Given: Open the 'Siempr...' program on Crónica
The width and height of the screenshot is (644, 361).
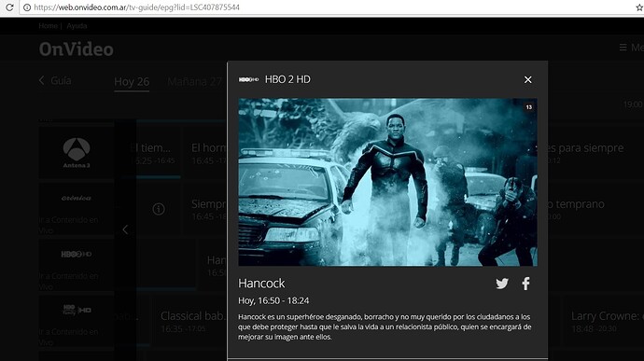Looking at the screenshot, I should [205, 209].
